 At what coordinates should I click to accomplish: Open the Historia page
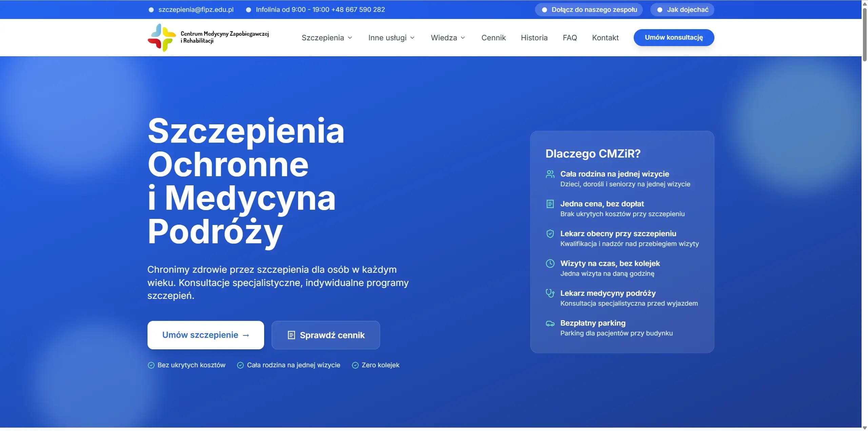pyautogui.click(x=534, y=38)
